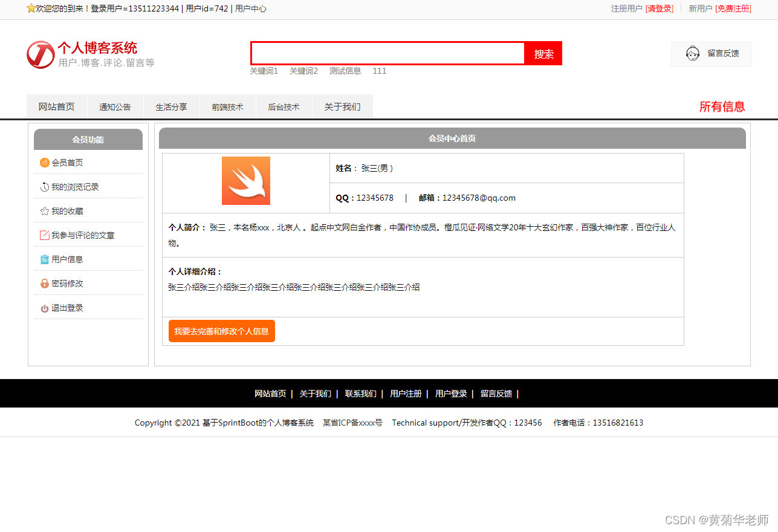Click the 个人博客系统 site logo
Image resolution: width=778 pixels, height=532 pixels.
pos(40,54)
